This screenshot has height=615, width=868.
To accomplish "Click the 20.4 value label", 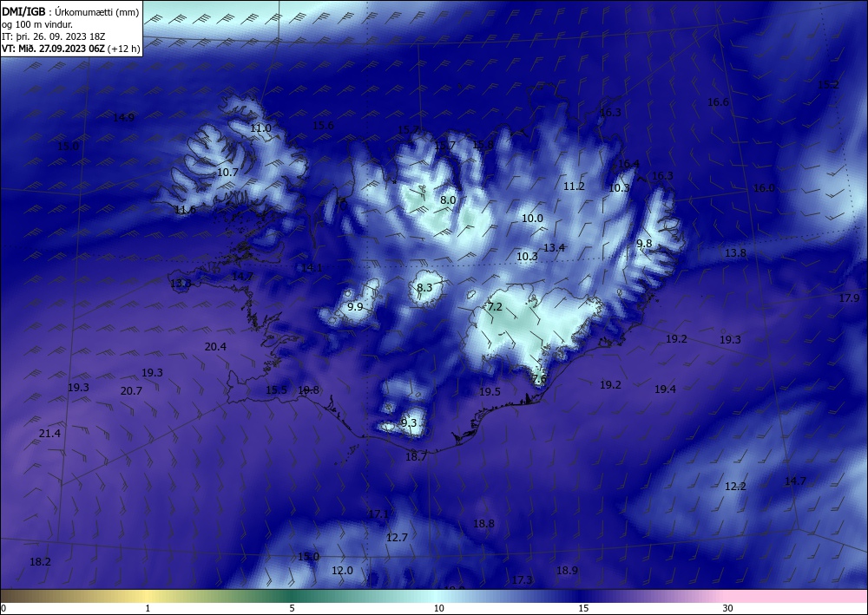I will [215, 347].
